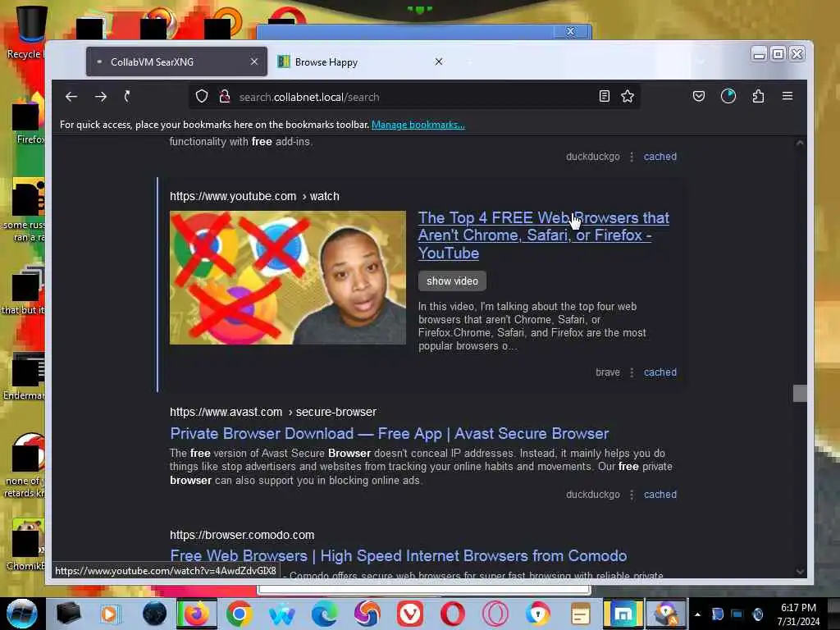Open cached link for the Avast result
The width and height of the screenshot is (840, 630).
tap(660, 495)
